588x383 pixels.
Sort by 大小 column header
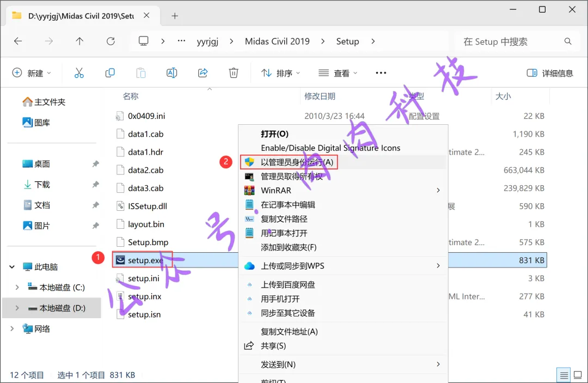point(503,96)
